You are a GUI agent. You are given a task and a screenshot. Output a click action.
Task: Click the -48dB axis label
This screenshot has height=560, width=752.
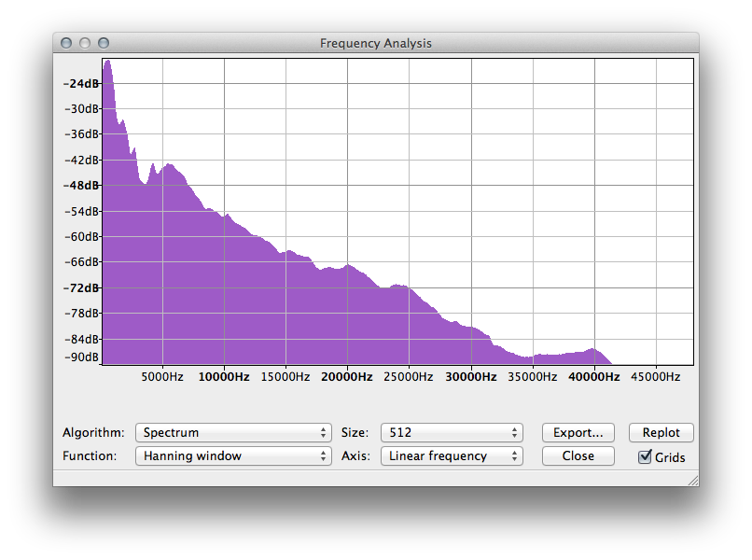click(x=81, y=185)
